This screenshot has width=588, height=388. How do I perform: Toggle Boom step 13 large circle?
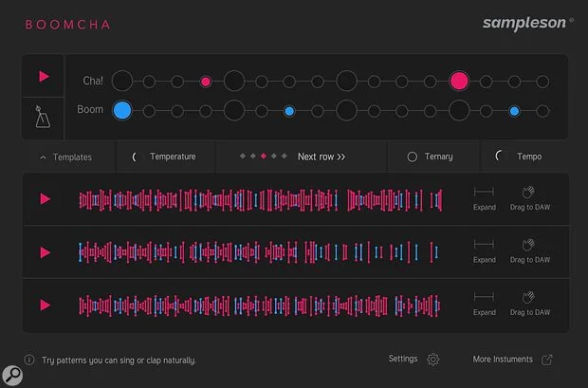459,110
